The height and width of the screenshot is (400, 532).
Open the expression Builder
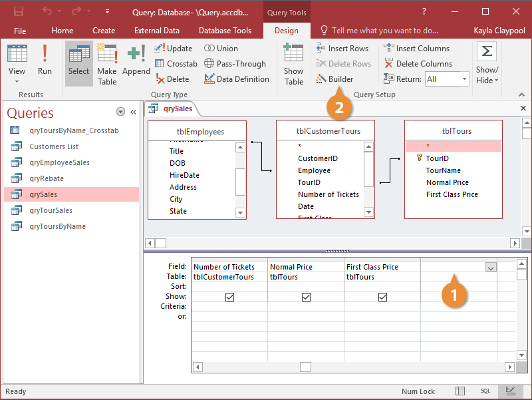point(334,79)
